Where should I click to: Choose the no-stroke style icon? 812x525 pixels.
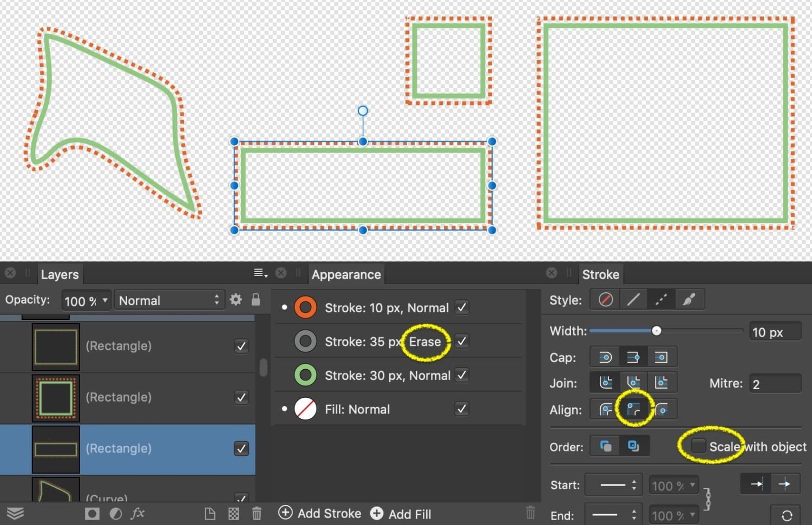click(606, 300)
